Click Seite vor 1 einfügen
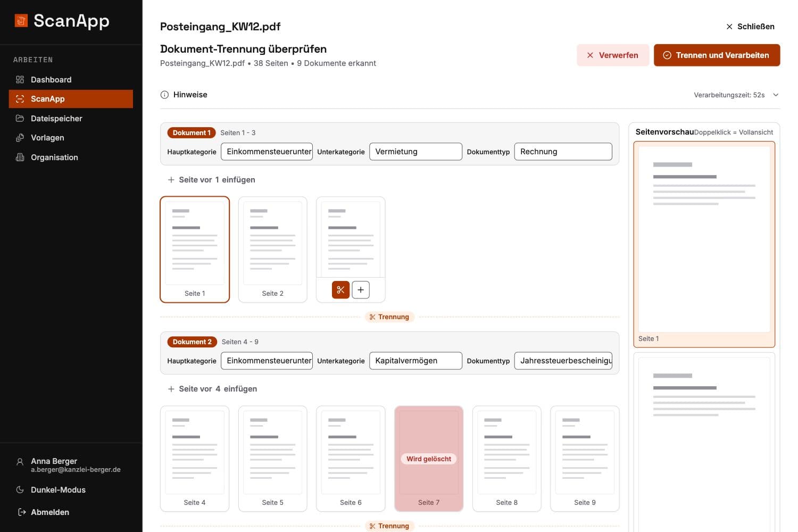 tap(212, 180)
